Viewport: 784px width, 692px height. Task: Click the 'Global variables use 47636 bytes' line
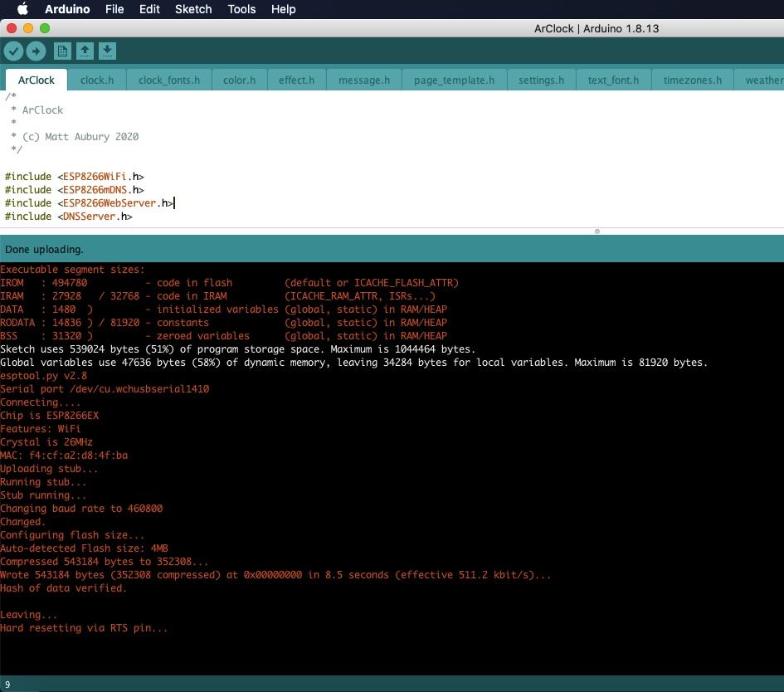pyautogui.click(x=354, y=363)
